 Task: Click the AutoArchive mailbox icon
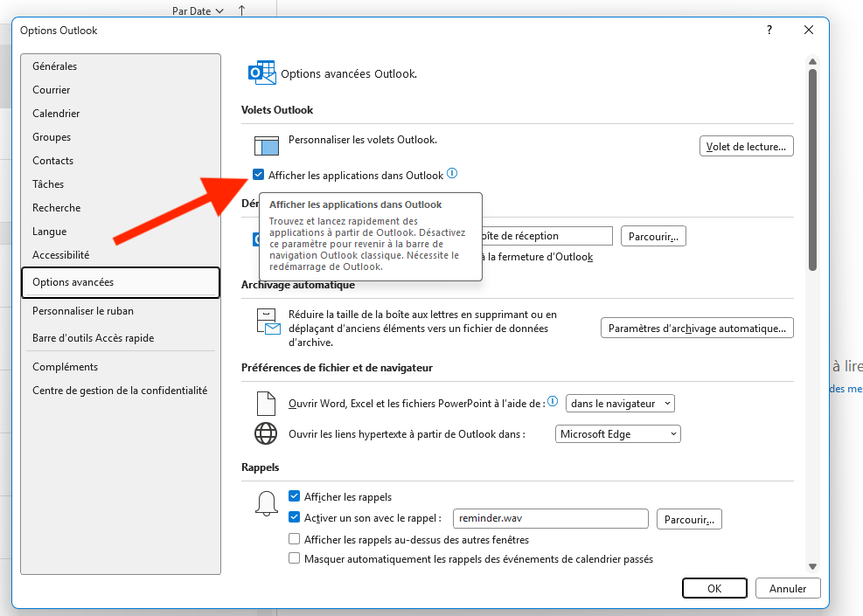coord(268,322)
